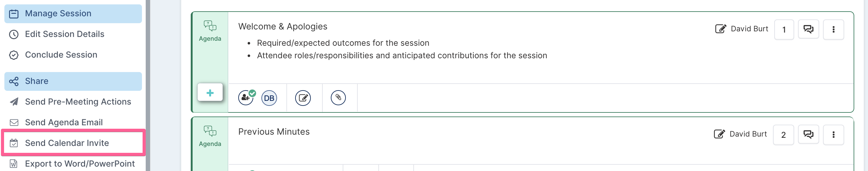Click the DB avatar badge

269,98
